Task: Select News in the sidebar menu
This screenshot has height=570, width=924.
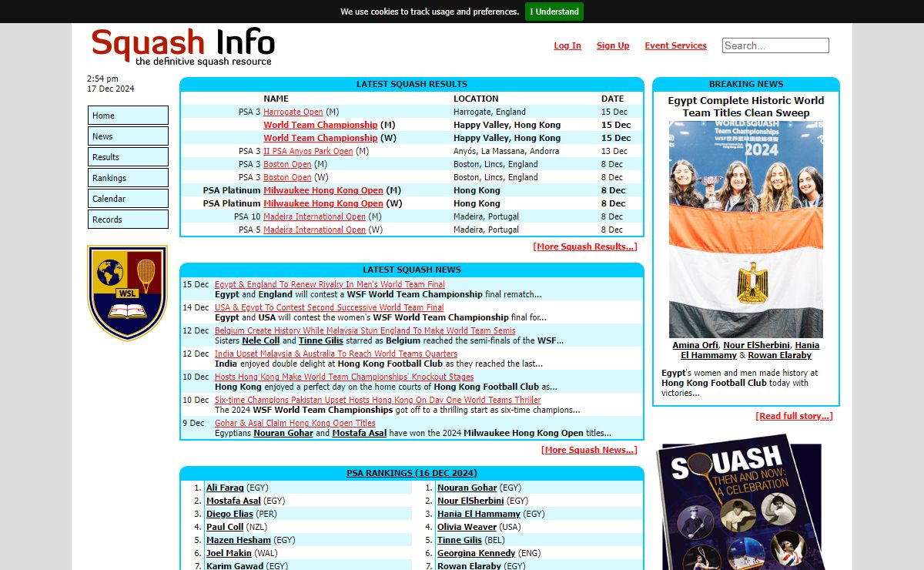Action: 128,136
